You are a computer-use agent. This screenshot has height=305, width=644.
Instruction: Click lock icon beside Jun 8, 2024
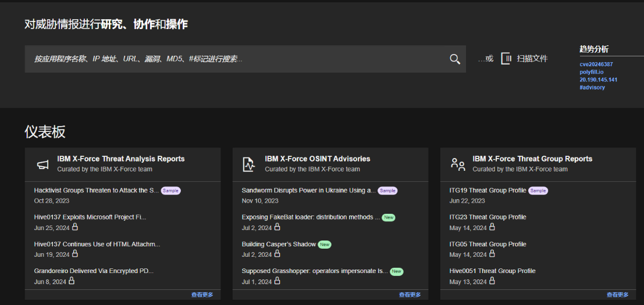pos(72,281)
